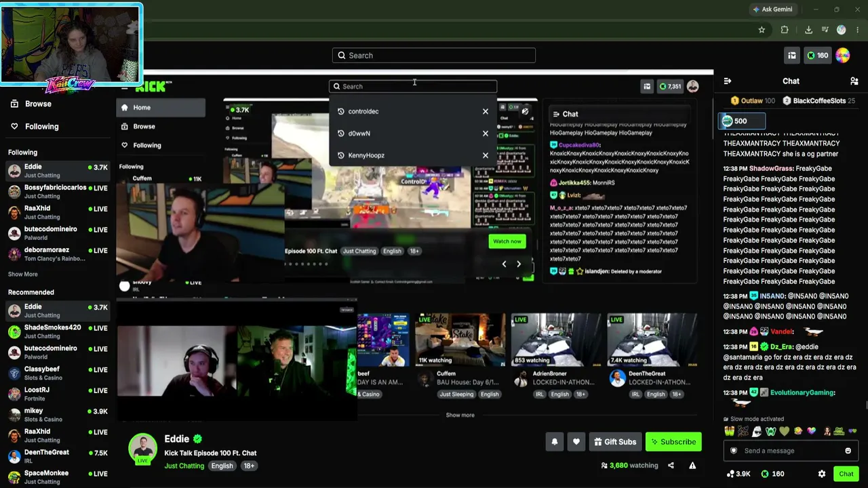Select Home in the streamed Kick page sidebar
868x488 pixels.
pos(161,108)
